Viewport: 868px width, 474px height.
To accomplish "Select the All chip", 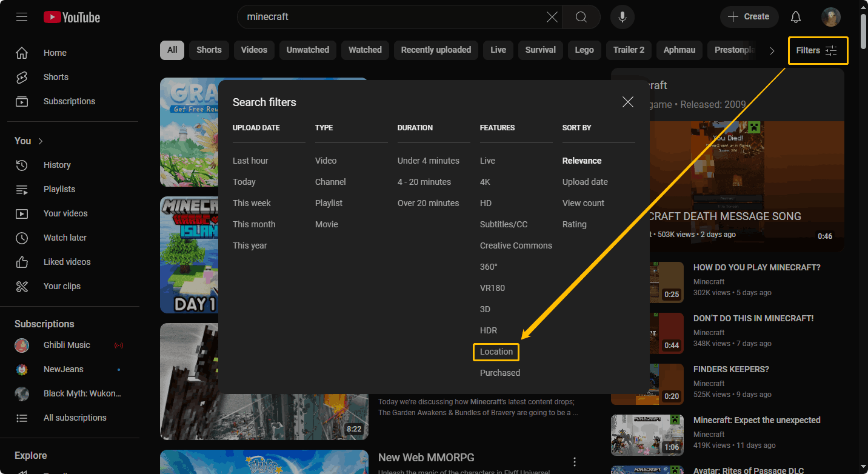I will click(x=172, y=50).
